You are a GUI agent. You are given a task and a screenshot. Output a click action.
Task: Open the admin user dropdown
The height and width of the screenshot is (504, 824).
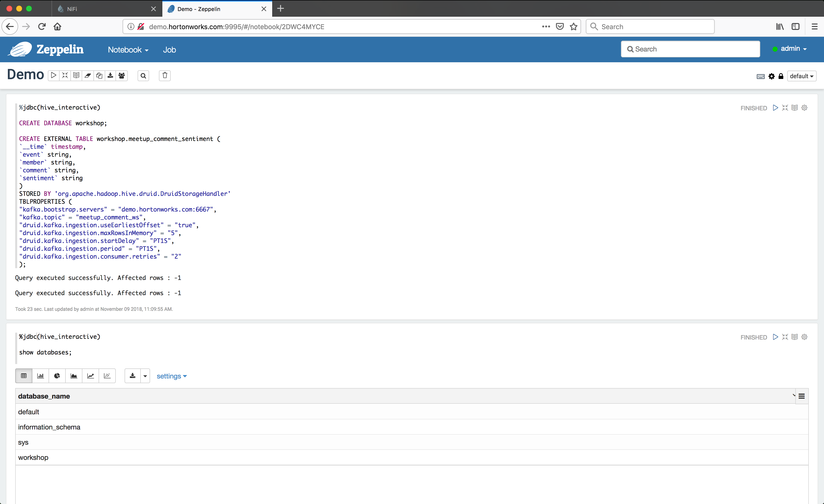point(793,49)
